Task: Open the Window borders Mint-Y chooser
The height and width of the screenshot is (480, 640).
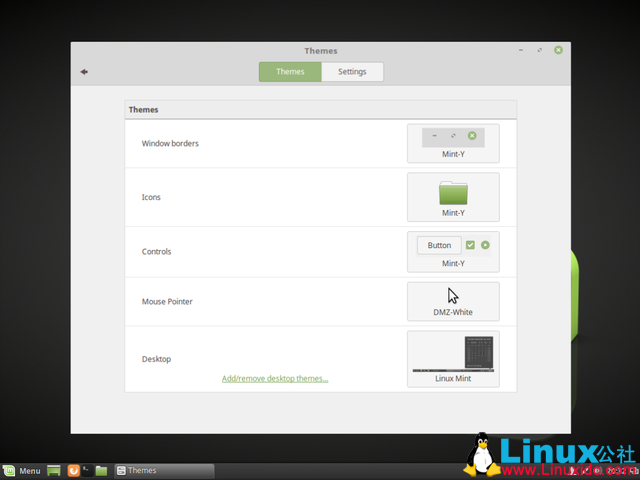Action: tap(453, 143)
